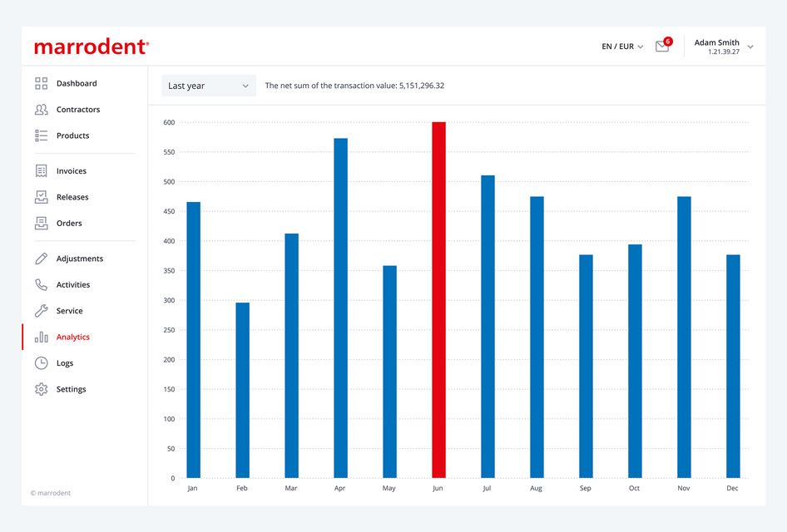Click the Adjustments pencil icon
The image size is (787, 532).
coord(41,259)
